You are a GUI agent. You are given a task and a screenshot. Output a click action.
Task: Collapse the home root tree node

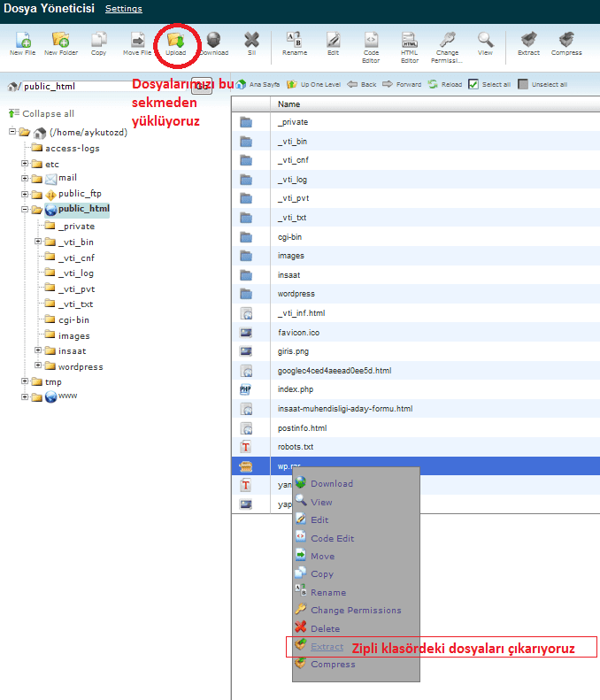click(x=12, y=132)
